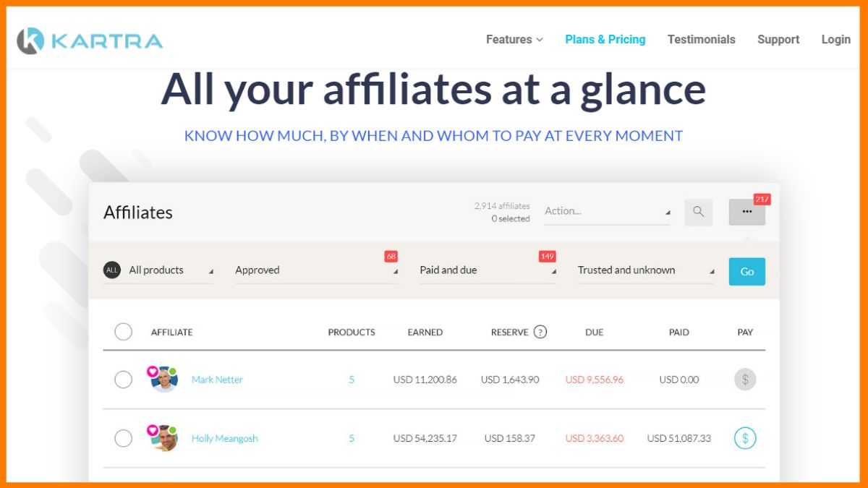
Task: Click the products count 5 for Holly Meangosh
Action: [352, 438]
